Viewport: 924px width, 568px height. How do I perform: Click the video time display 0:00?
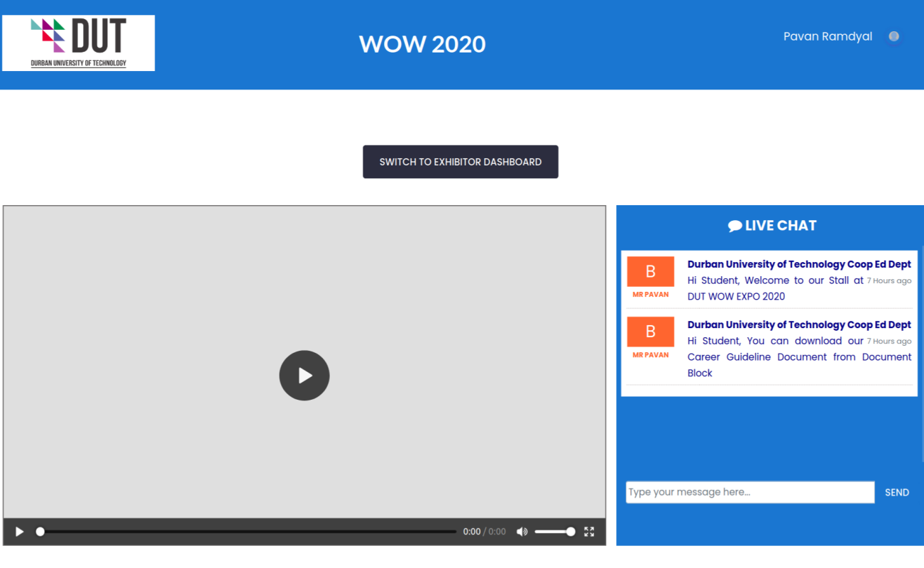pos(471,532)
